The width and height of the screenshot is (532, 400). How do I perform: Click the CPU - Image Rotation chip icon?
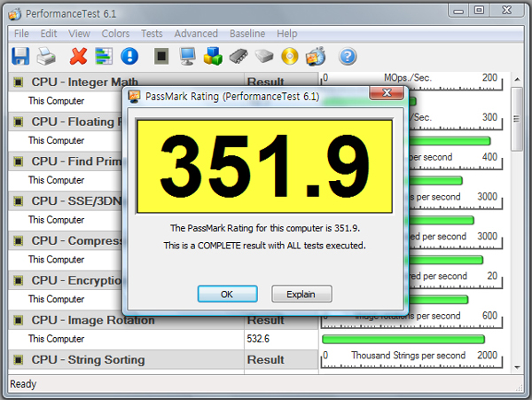[x=19, y=320]
